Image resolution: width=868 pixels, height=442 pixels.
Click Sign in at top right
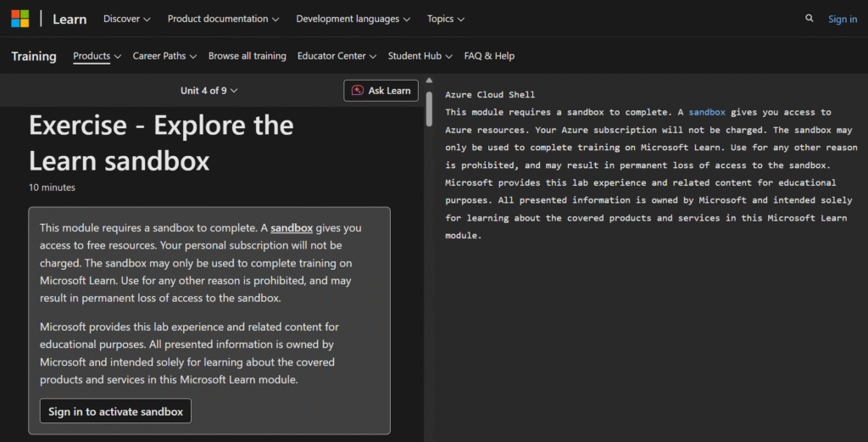tap(843, 19)
